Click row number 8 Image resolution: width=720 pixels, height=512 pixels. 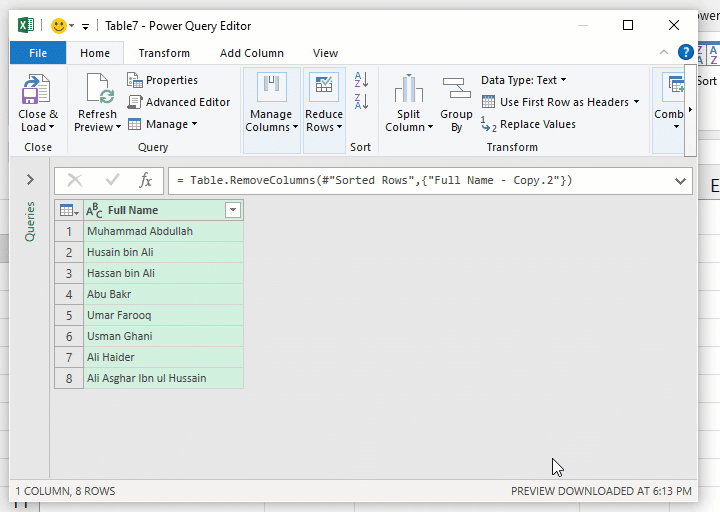pyautogui.click(x=69, y=378)
